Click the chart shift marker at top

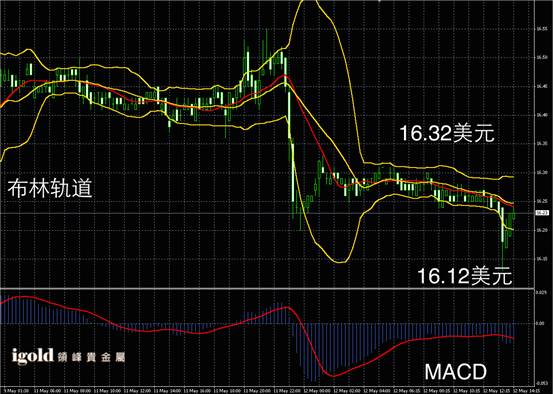[379, 1]
